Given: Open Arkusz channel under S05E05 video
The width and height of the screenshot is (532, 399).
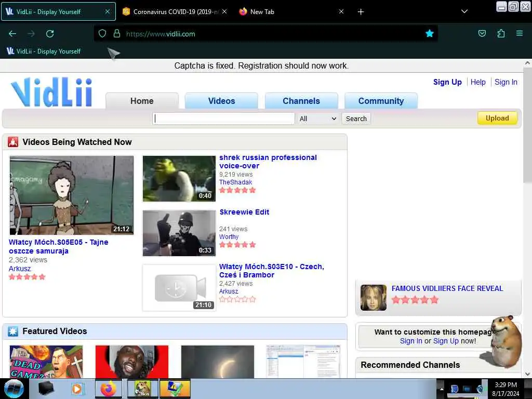Looking at the screenshot, I should coord(20,269).
